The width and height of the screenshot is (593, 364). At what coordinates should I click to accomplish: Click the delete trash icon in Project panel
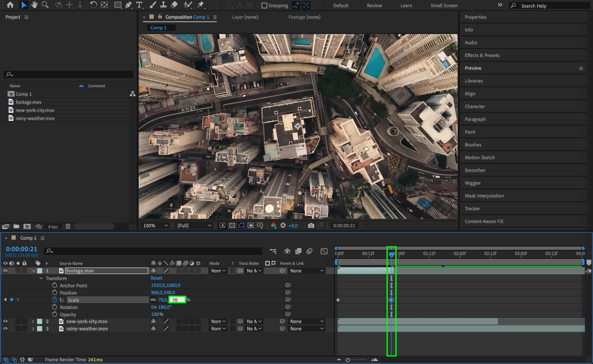68,226
